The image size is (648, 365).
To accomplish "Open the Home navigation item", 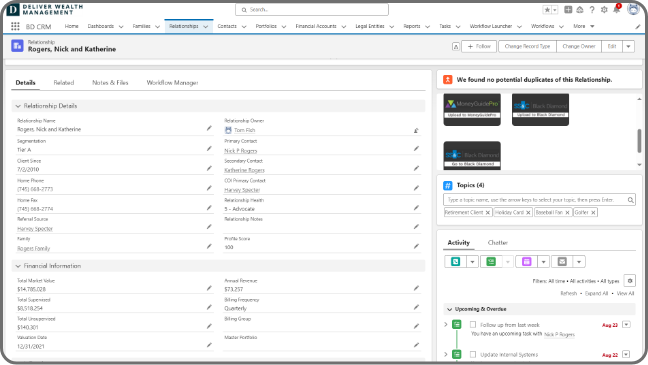I will [71, 26].
